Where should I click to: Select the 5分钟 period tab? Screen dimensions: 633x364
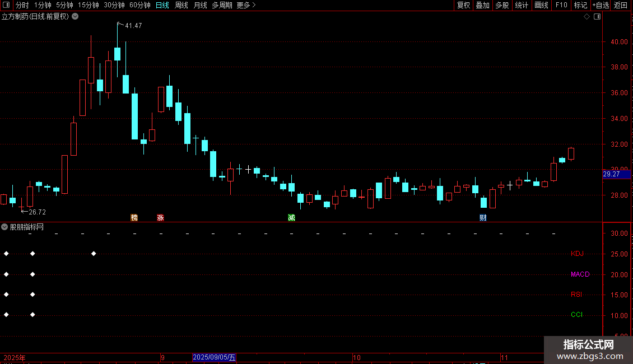[x=64, y=5]
